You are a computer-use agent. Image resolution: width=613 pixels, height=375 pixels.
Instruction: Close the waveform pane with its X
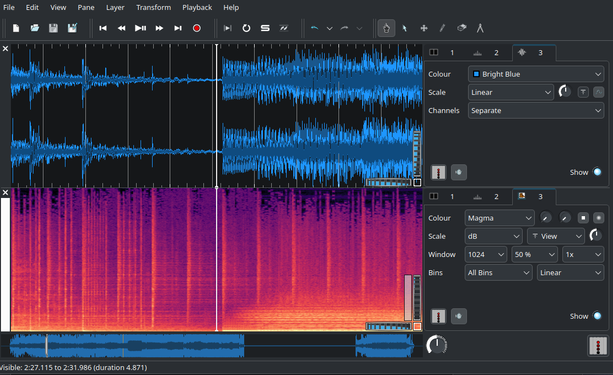[5, 48]
